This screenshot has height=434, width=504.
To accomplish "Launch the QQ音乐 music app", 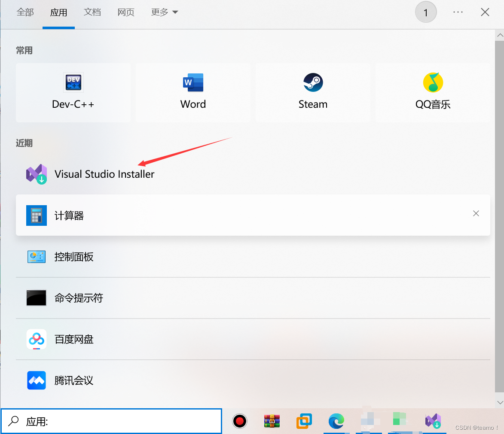I will click(433, 93).
